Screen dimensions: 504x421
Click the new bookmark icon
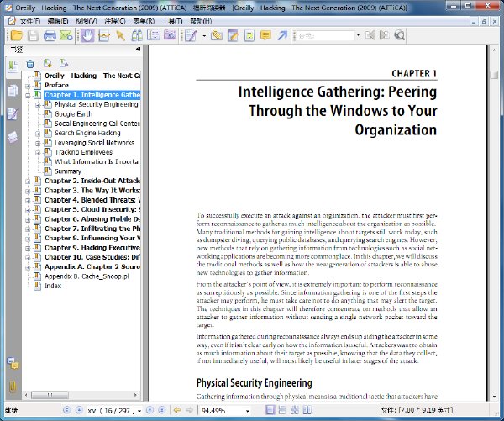(x=48, y=63)
